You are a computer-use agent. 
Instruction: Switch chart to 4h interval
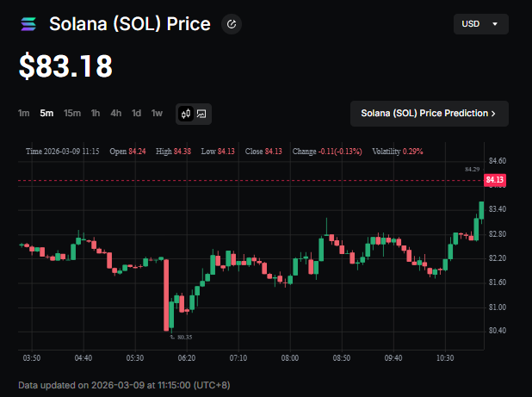[115, 113]
